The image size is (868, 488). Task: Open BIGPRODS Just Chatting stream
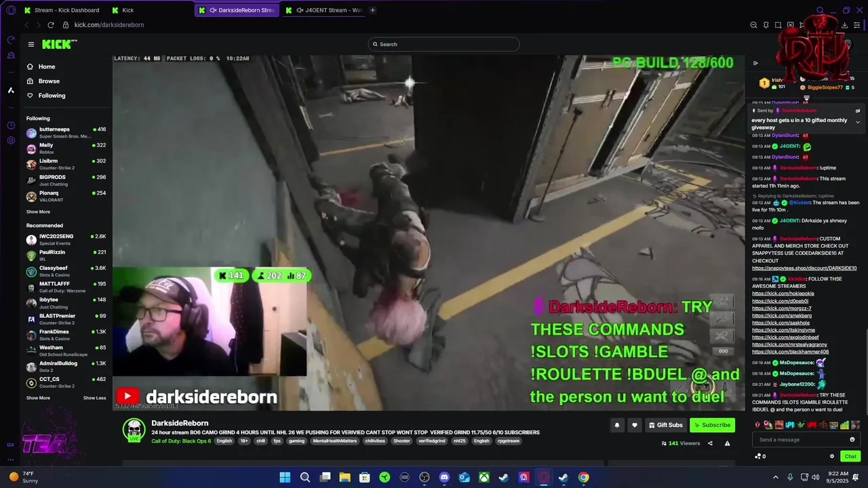tap(66, 180)
